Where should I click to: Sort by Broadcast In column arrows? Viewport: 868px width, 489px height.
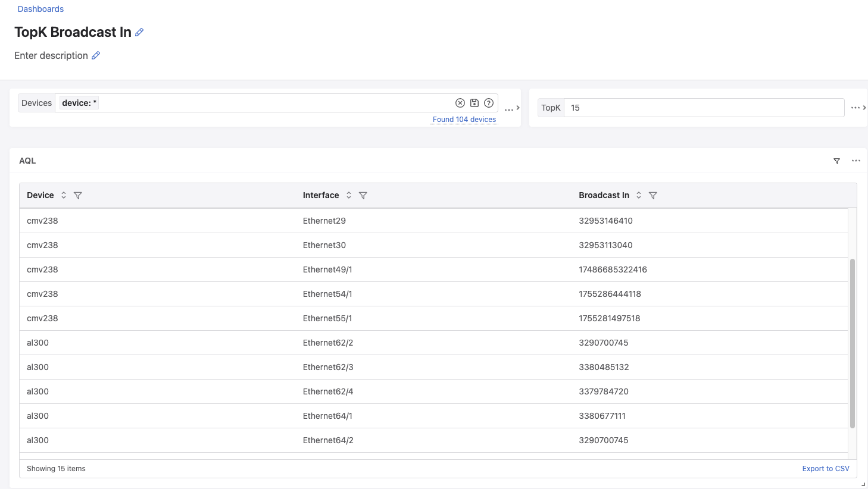pos(639,195)
